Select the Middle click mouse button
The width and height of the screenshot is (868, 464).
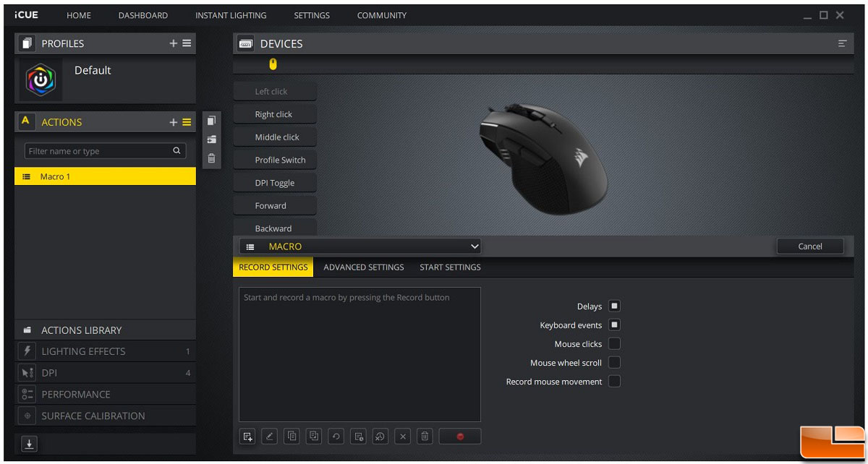tap(275, 137)
